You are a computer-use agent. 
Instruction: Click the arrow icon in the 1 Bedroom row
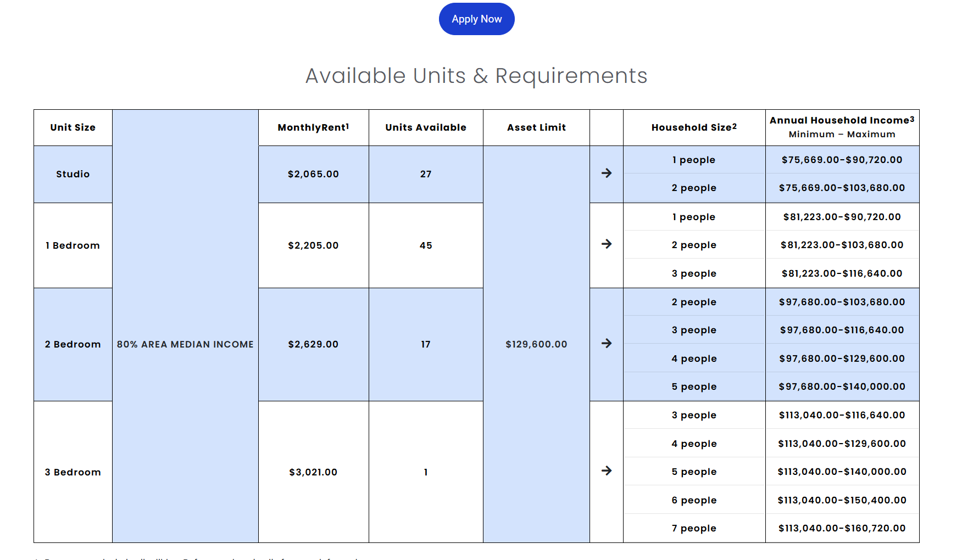[x=607, y=244]
